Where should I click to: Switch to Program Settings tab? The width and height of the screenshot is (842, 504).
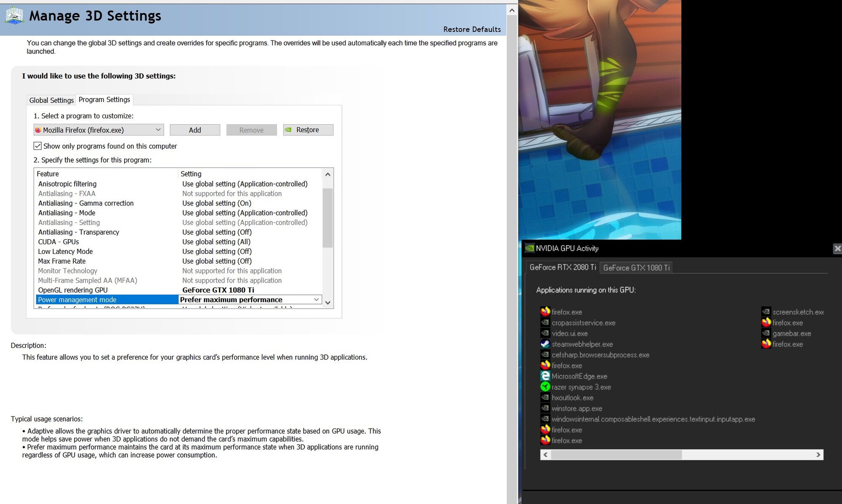(x=104, y=99)
